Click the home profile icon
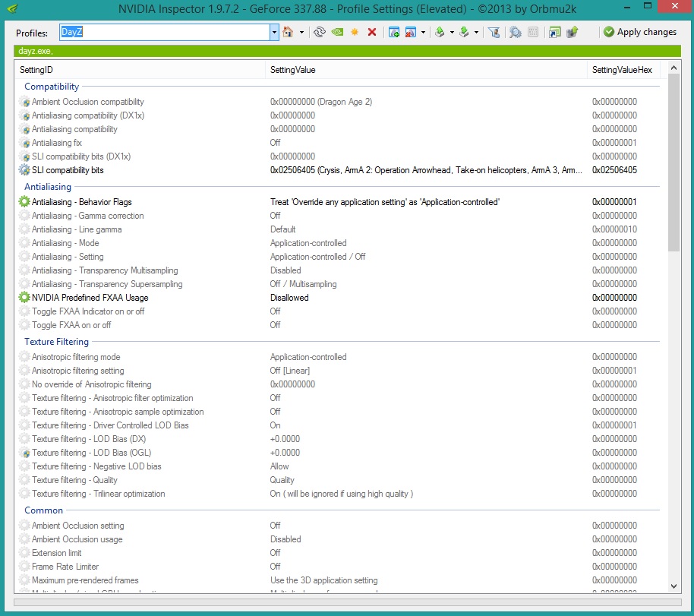 click(x=288, y=32)
